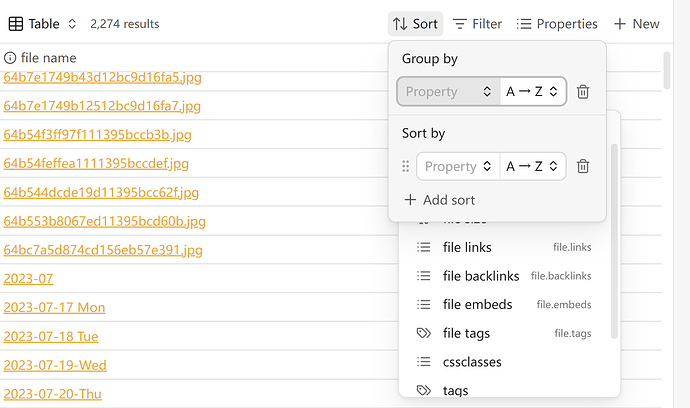This screenshot has height=408, width=690.
Task: Click the file tags tag icon
Action: (x=423, y=333)
